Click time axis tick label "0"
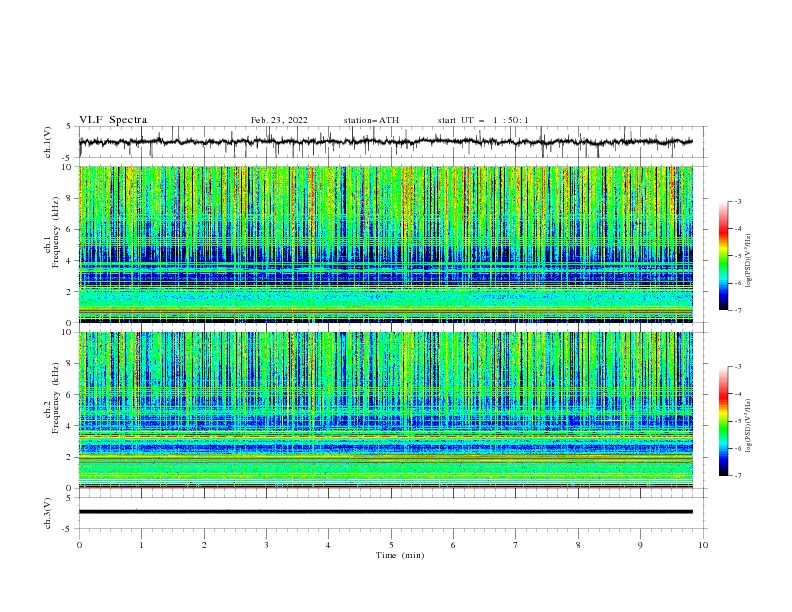 point(79,545)
